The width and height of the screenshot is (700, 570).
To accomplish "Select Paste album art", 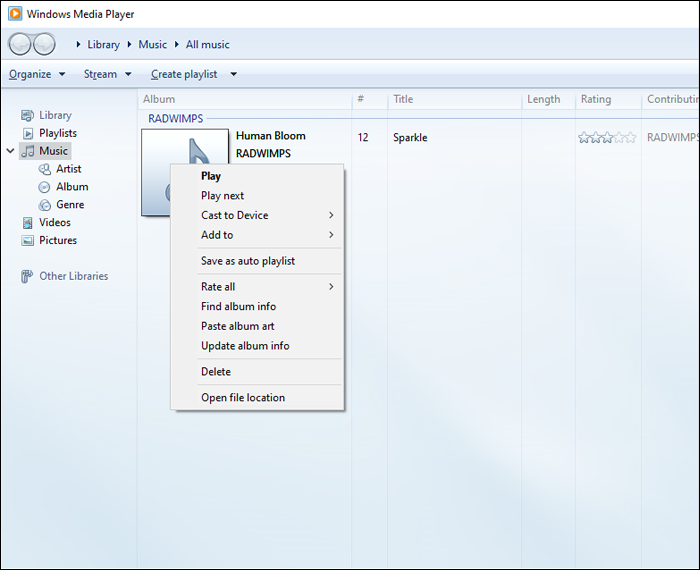I will pos(257,326).
